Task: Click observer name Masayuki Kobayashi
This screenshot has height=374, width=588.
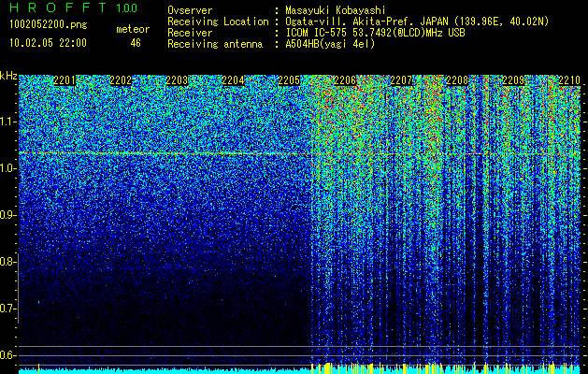Action: point(336,10)
